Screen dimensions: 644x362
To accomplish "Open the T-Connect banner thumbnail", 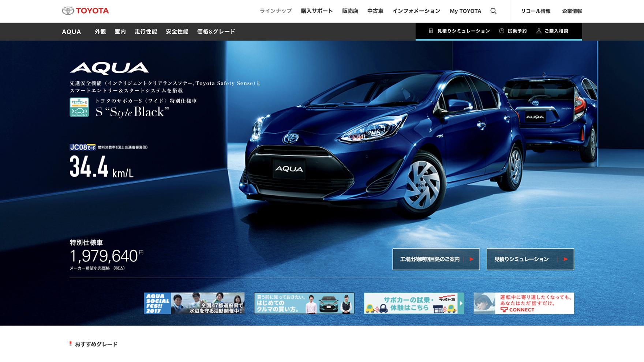I will [523, 303].
